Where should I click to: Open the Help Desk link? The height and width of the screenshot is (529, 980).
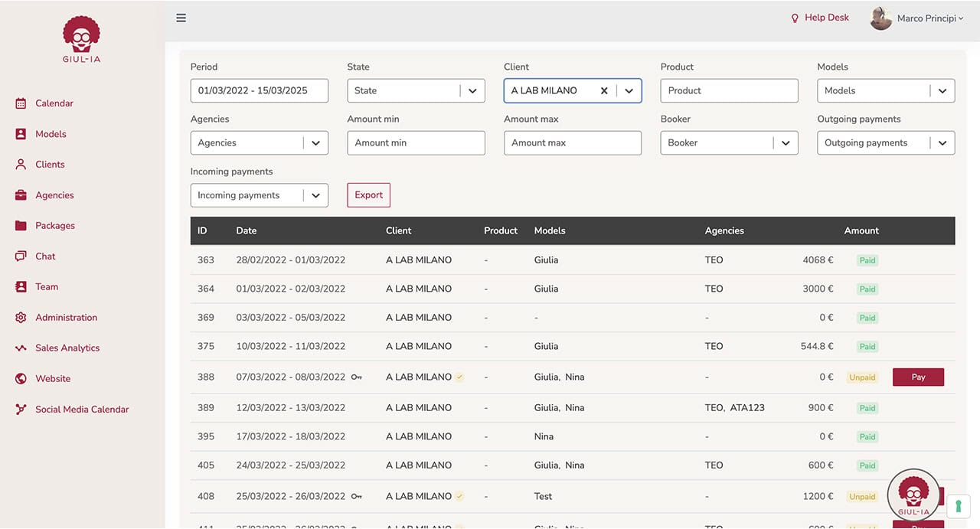click(827, 18)
